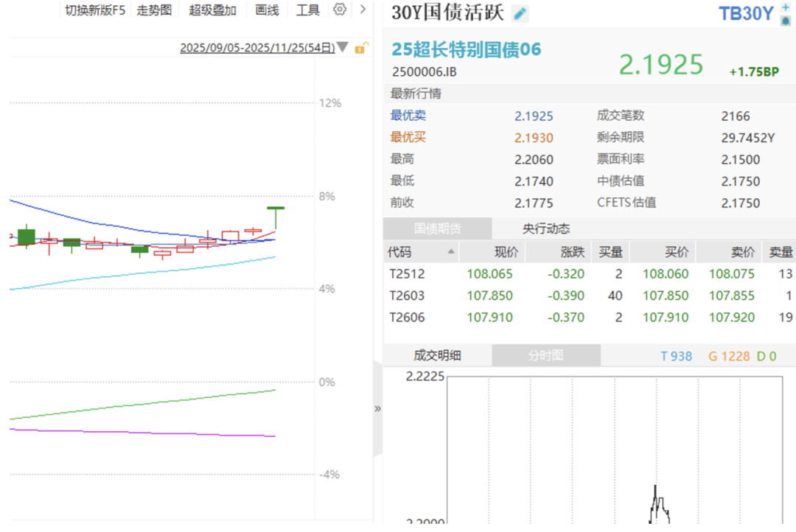Click the 切换新版F5 button
The image size is (796, 532).
click(x=95, y=10)
